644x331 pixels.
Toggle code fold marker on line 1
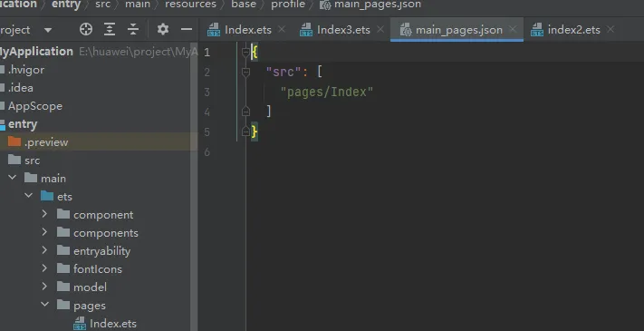coord(245,53)
